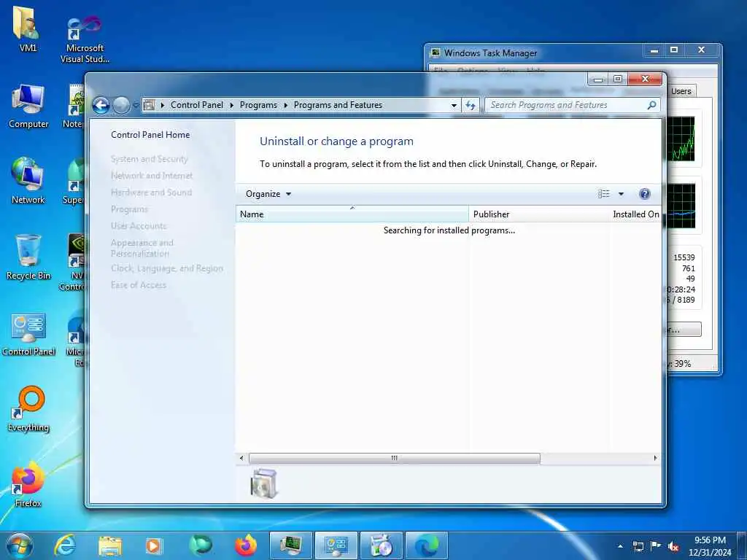
Task: Open the address bar history dropdown
Action: tap(454, 105)
